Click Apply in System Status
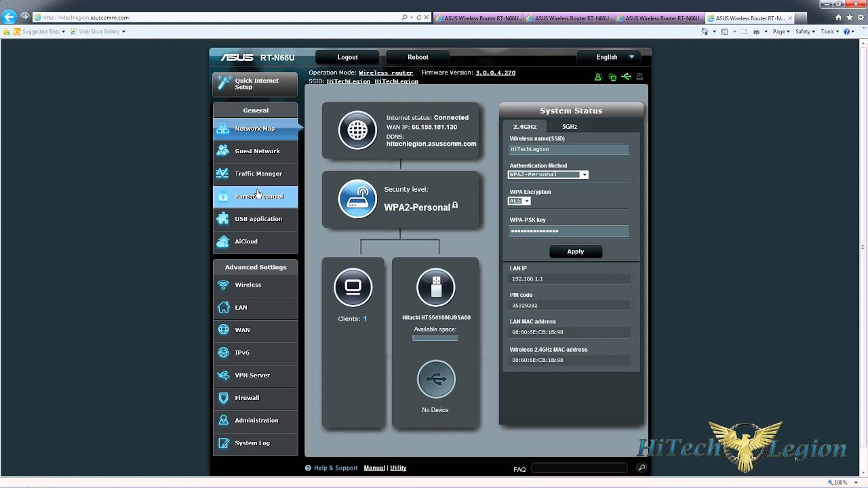The height and width of the screenshot is (488, 868). pos(576,251)
